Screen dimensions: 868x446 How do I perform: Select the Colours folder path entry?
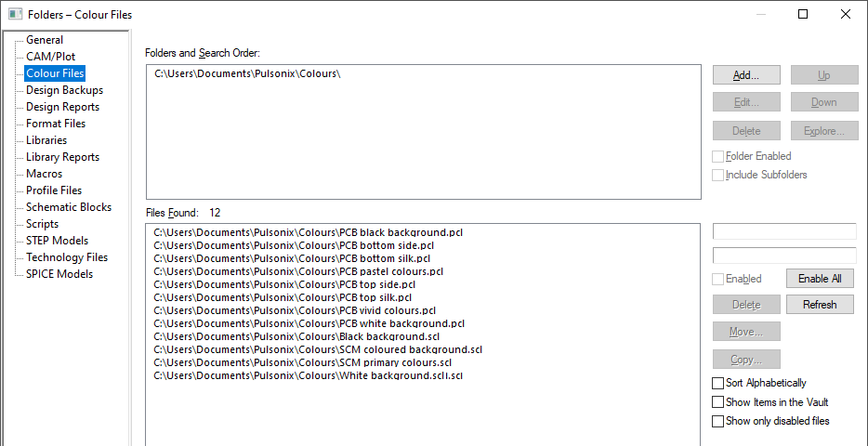(x=248, y=74)
